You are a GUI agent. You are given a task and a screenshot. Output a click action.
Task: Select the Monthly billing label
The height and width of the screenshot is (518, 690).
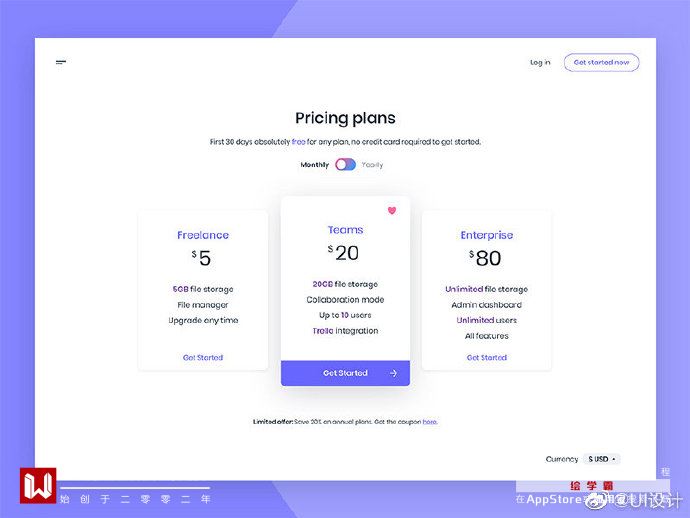click(314, 165)
